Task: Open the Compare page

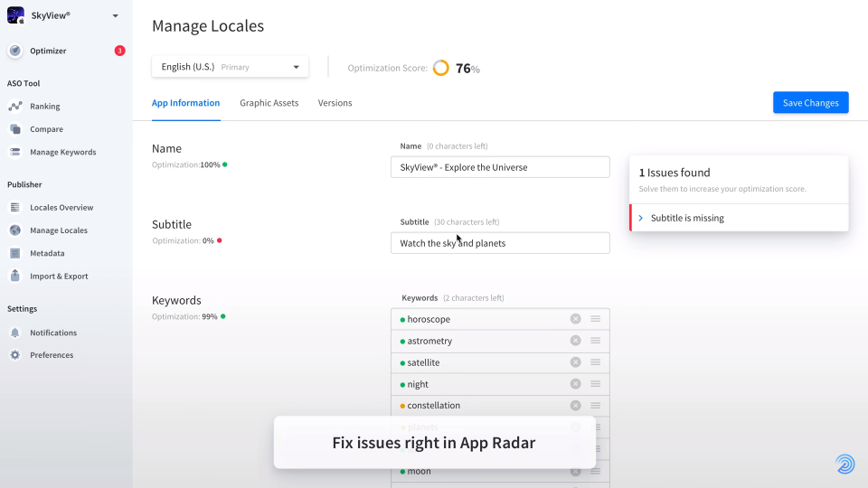Action: click(x=46, y=129)
